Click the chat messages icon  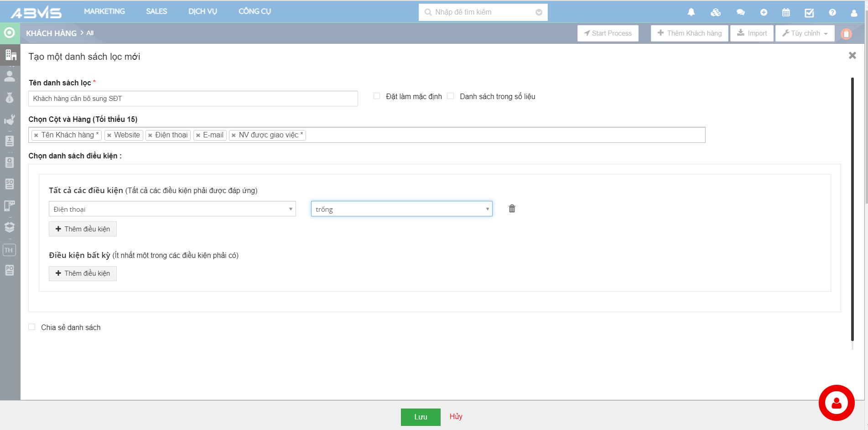[x=740, y=12]
